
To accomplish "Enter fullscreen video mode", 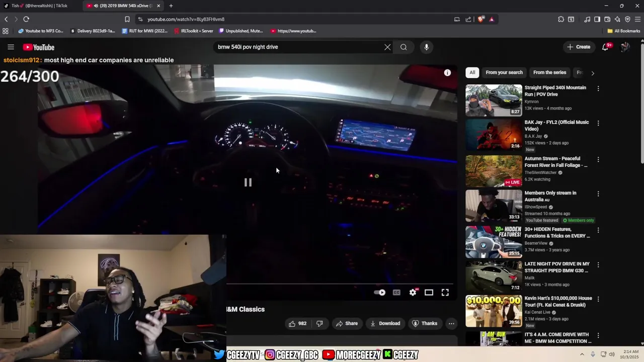I will pos(445,292).
